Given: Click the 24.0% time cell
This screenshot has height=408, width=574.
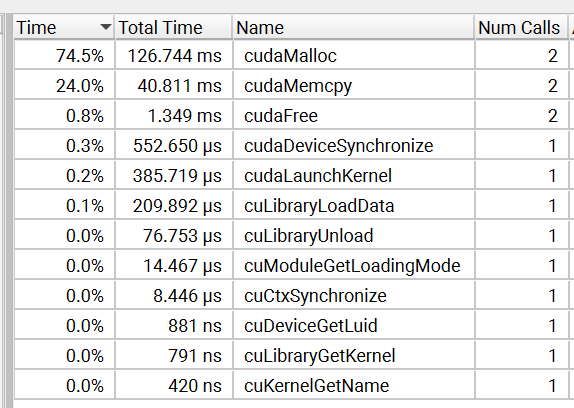Looking at the screenshot, I should point(64,86).
